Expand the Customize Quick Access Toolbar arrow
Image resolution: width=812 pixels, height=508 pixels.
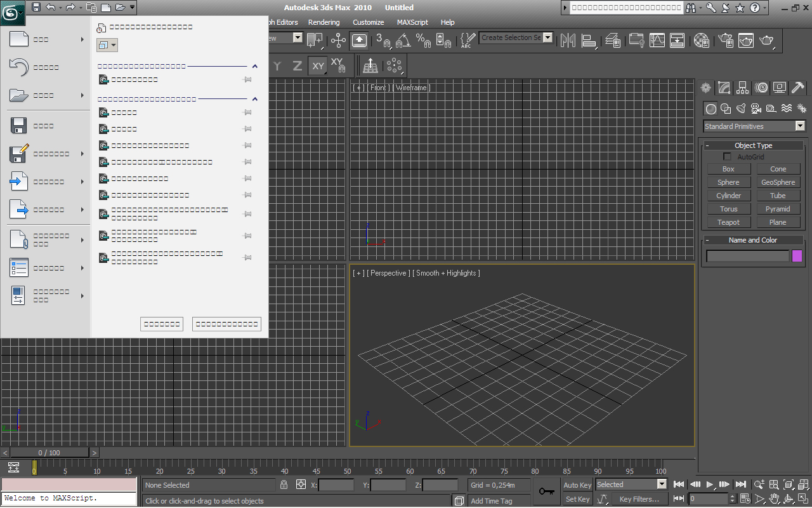(x=132, y=8)
